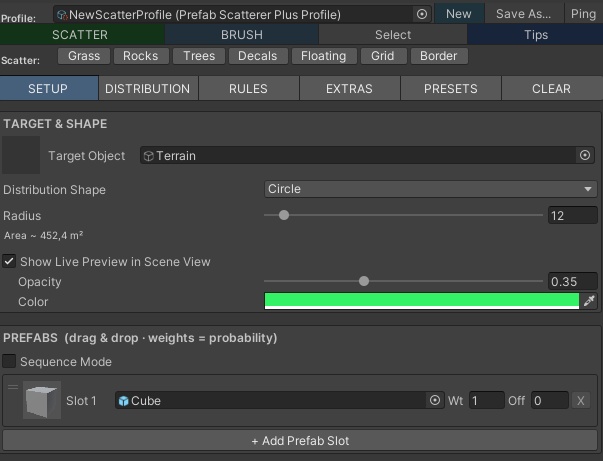
Task: Toggle Show Live Preview in Scene View
Action: [9, 261]
